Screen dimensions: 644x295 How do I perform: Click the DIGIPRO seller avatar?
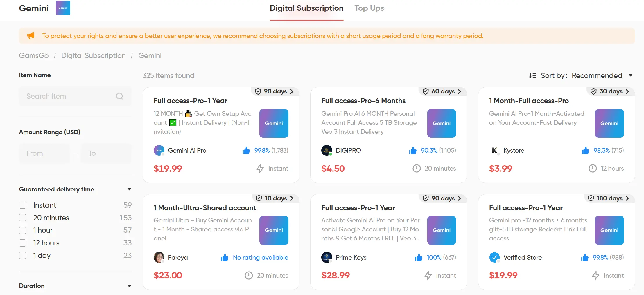(327, 150)
